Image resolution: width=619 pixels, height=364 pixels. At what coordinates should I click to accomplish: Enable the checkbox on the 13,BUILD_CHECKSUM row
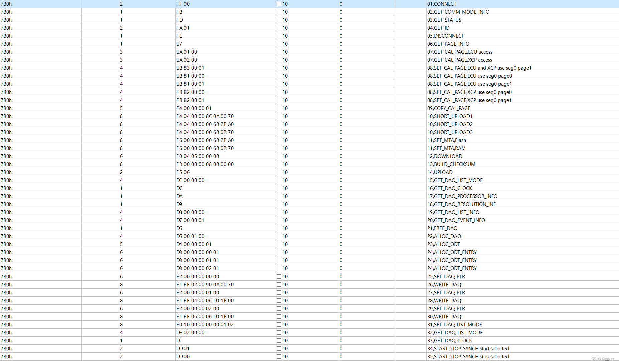pos(278,164)
